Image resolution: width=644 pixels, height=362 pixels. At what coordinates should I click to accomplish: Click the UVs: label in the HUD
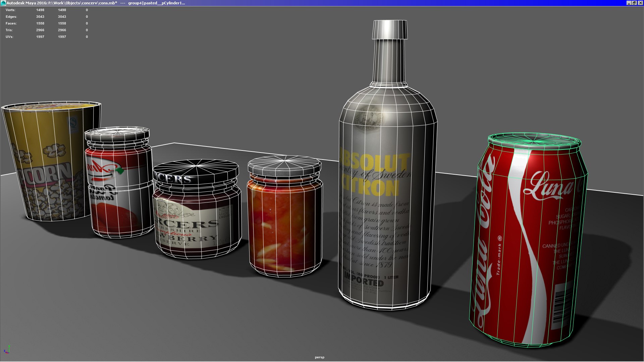coord(9,37)
